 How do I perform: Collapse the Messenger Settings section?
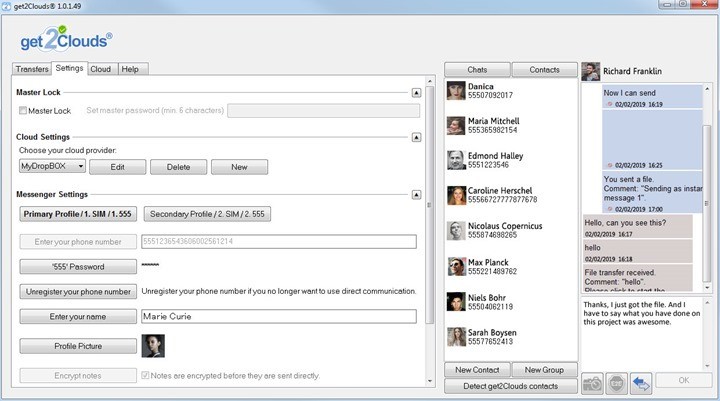(416, 195)
